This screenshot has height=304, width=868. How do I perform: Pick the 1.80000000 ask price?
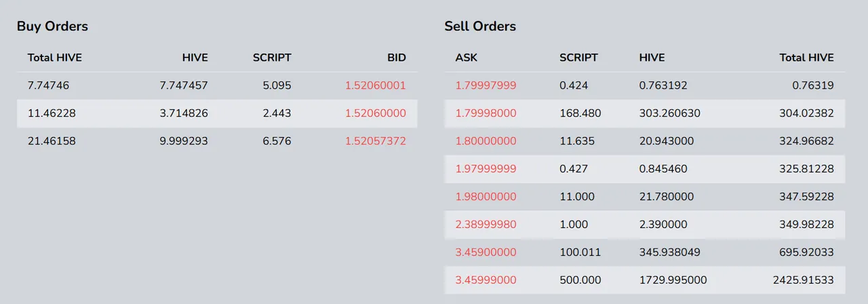(x=486, y=141)
